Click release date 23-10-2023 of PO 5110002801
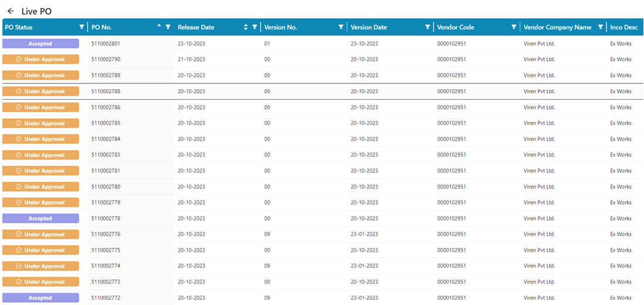Screen dimensions: 644x305 [x=191, y=43]
